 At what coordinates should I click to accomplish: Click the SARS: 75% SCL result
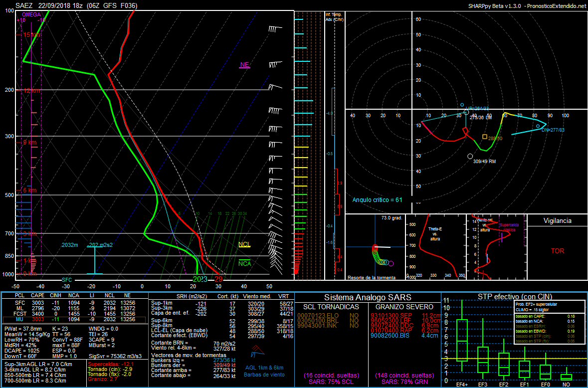[x=331, y=382]
